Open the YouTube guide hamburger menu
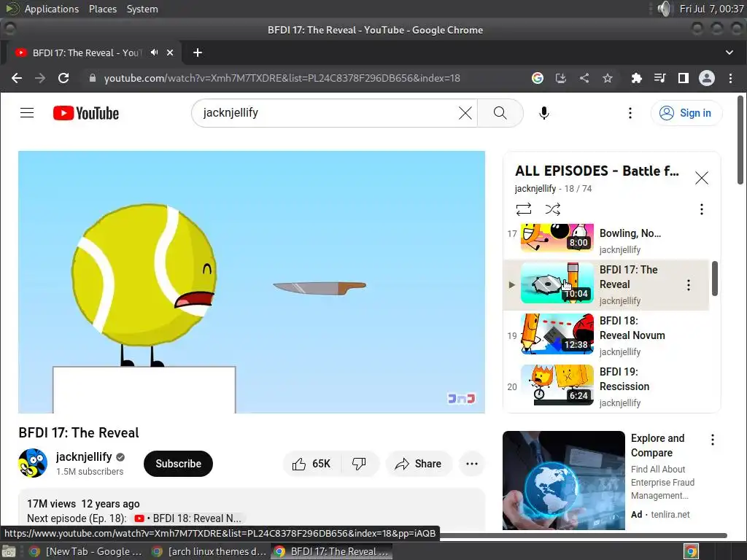 (27, 113)
